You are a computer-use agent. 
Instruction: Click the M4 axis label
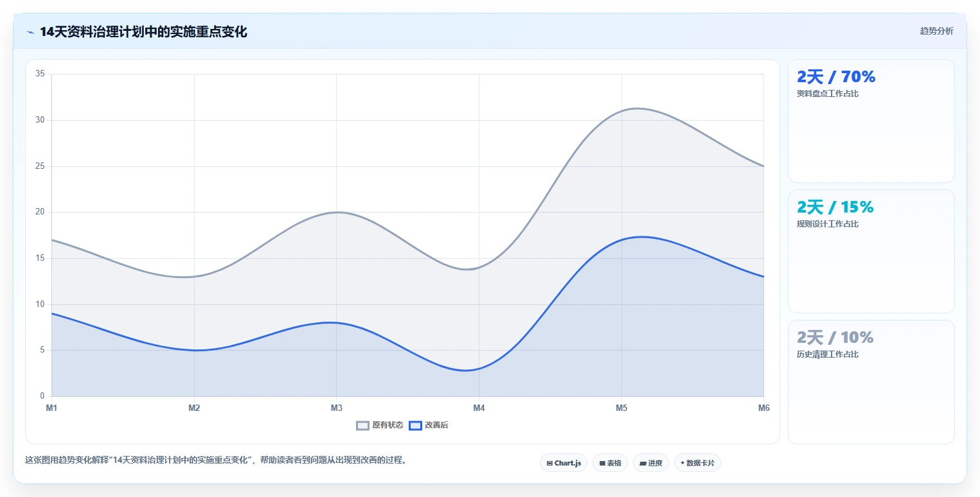(479, 408)
